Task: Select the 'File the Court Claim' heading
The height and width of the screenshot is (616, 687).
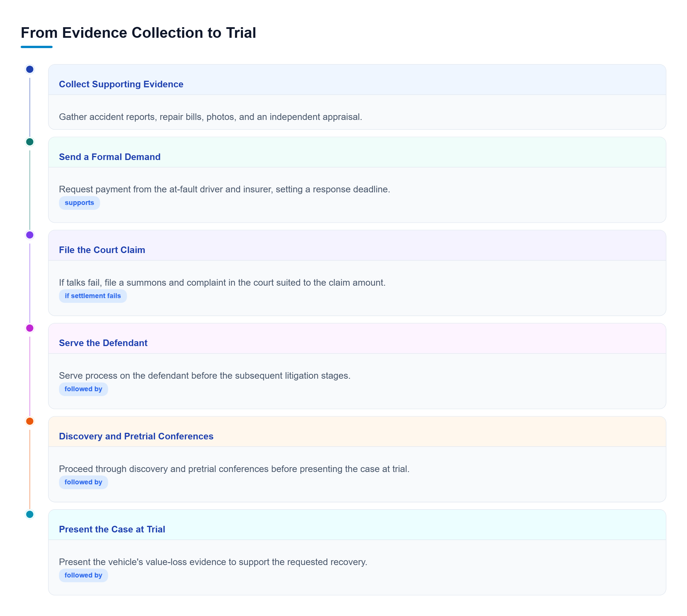Action: pyautogui.click(x=102, y=250)
